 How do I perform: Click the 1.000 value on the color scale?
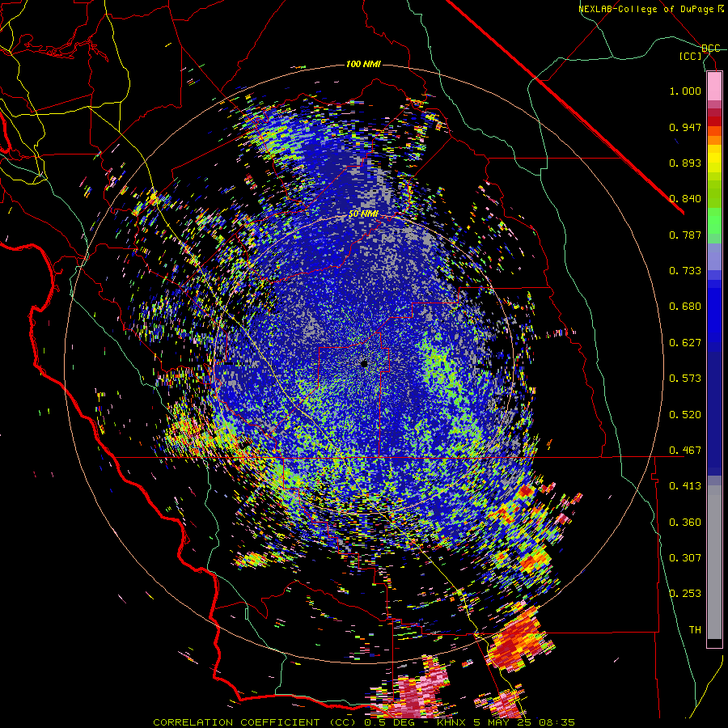(685, 91)
